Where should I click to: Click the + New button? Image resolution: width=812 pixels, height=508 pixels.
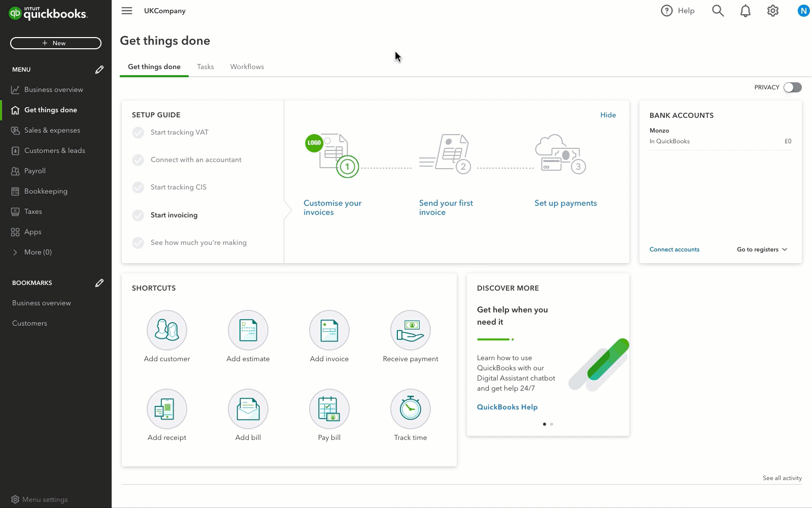click(56, 43)
